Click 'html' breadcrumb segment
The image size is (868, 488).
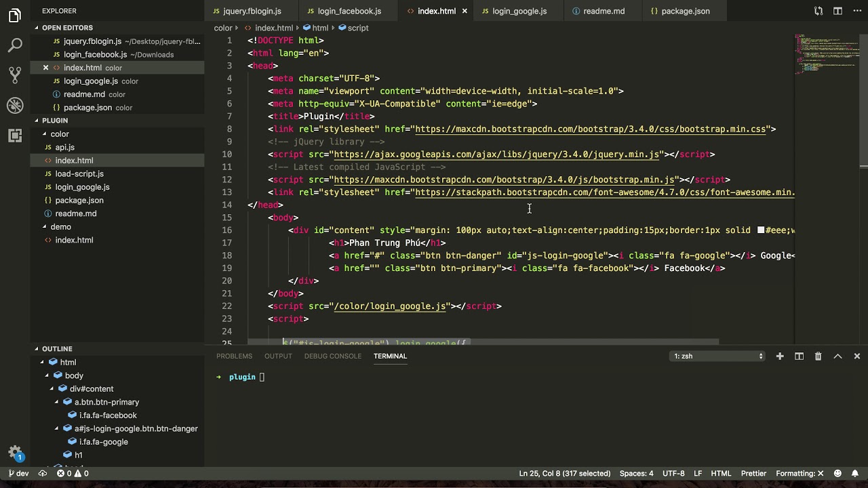click(320, 28)
